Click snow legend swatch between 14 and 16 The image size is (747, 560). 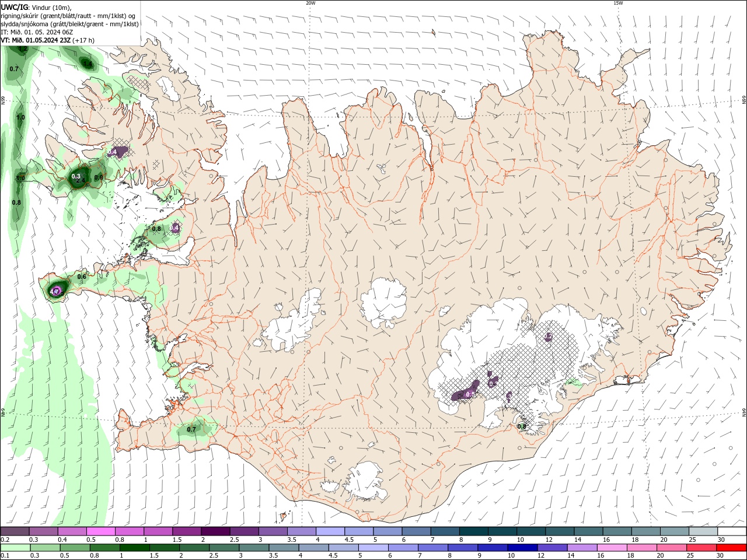(x=588, y=531)
